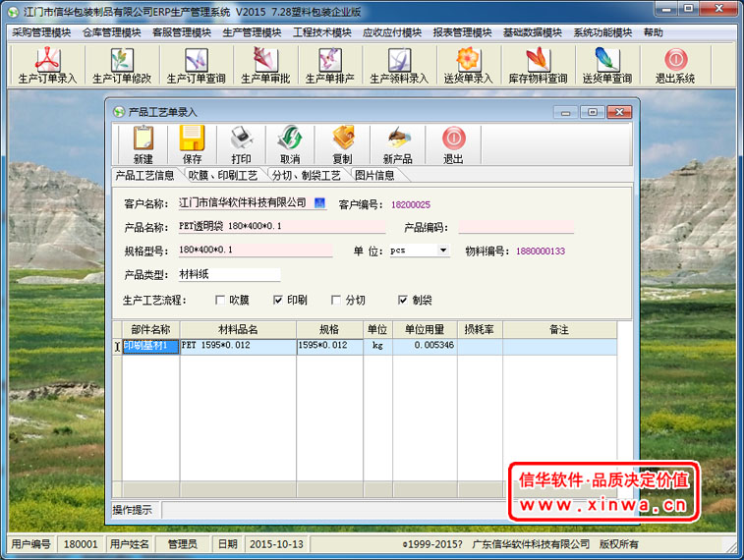Click 退出系统 icon in main toolbar
Viewport: 744px width, 560px height.
[x=675, y=65]
